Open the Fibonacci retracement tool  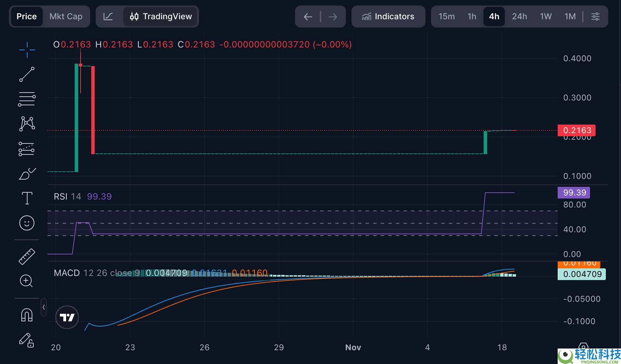(x=27, y=99)
